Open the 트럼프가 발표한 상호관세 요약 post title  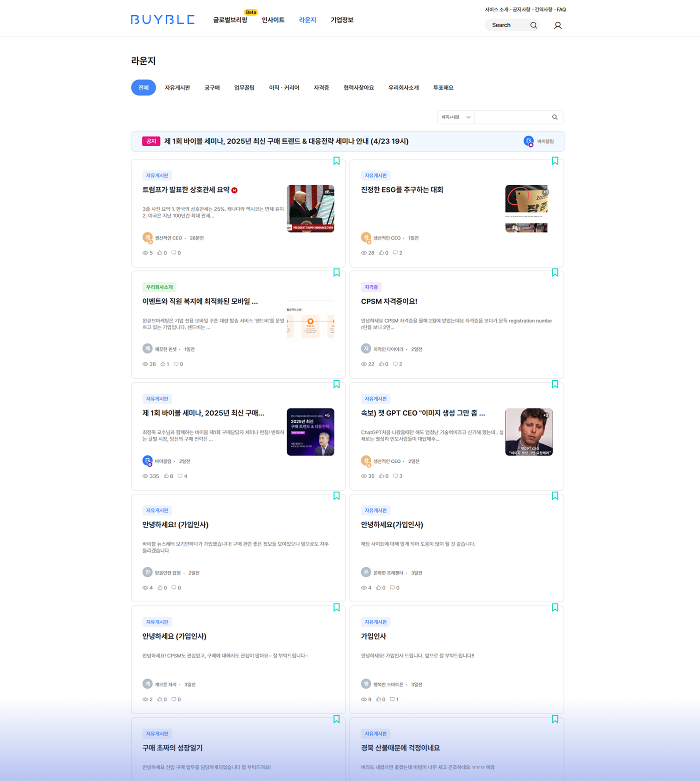[186, 190]
